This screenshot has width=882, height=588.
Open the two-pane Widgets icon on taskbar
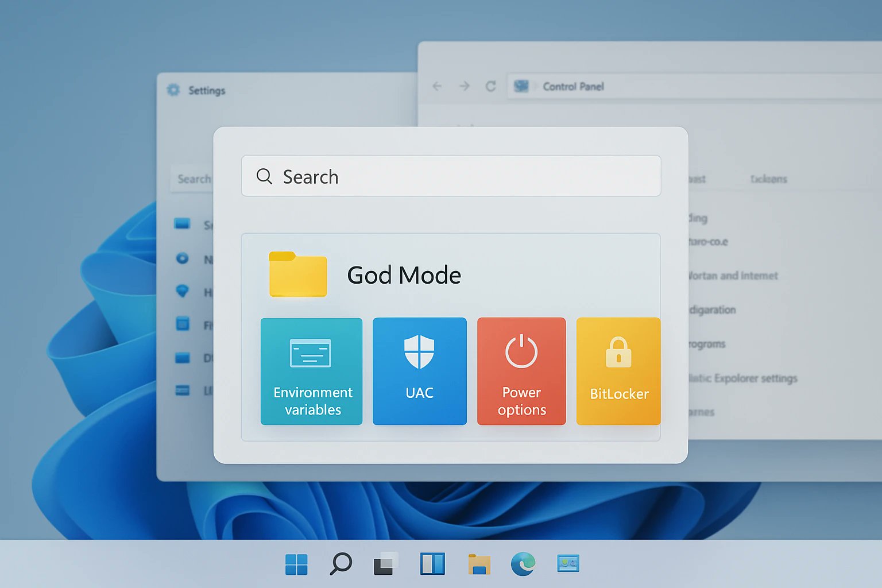tap(432, 564)
